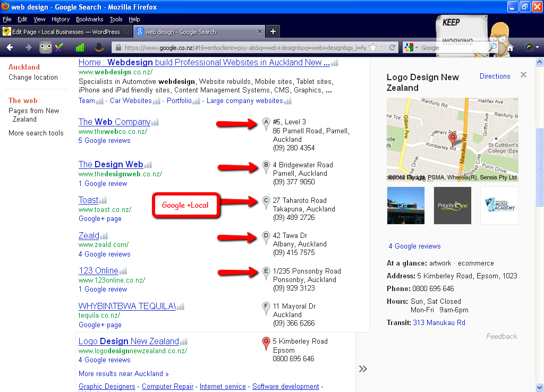Click red map pin G for Logo Design
The width and height of the screenshot is (544, 392).
coord(266,344)
